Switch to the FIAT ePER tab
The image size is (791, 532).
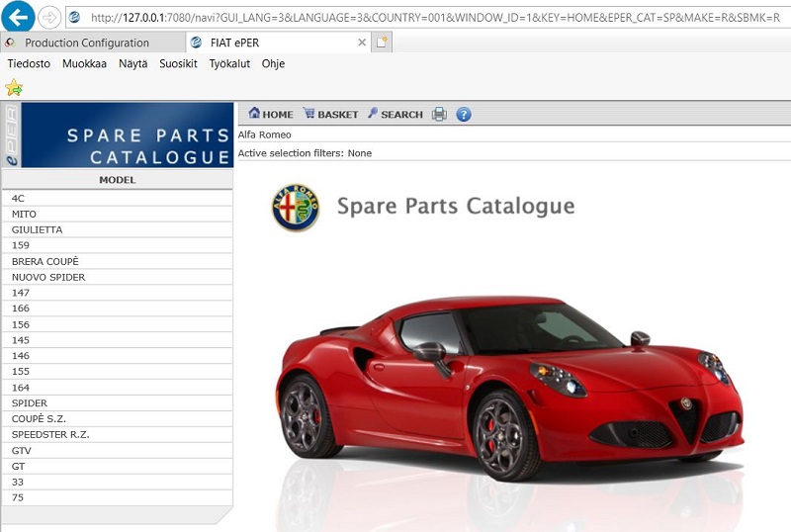[x=279, y=43]
